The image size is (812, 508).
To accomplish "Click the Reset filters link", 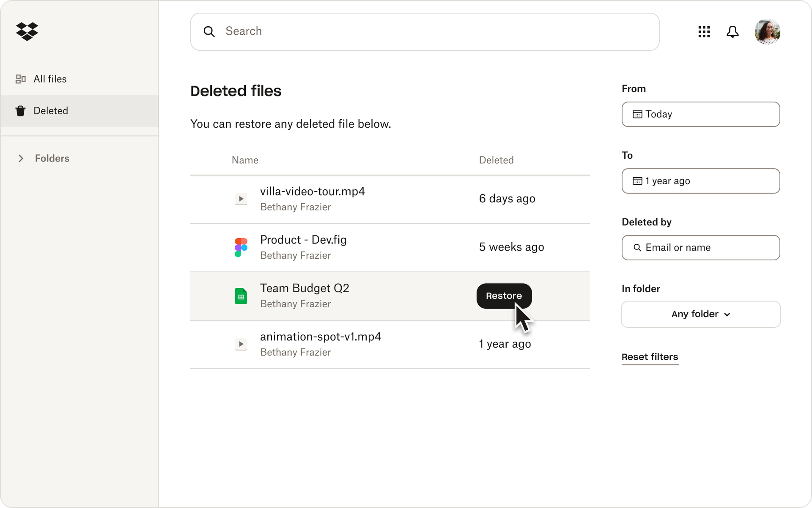I will [650, 357].
